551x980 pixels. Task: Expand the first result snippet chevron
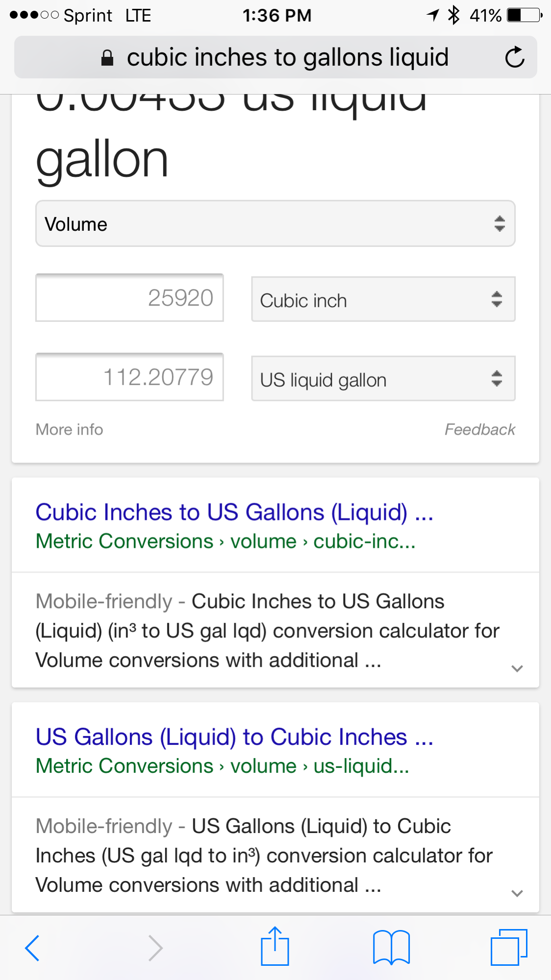pyautogui.click(x=517, y=668)
